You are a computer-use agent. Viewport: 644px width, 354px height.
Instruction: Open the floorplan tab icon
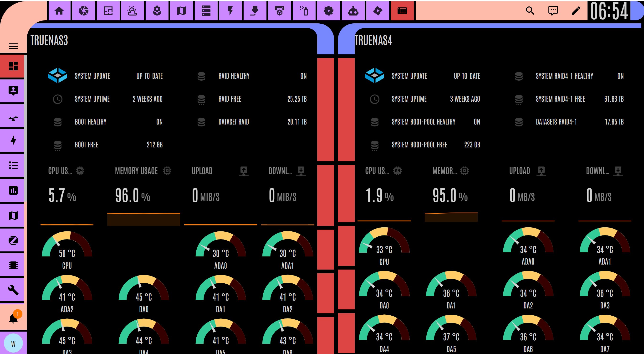(108, 11)
